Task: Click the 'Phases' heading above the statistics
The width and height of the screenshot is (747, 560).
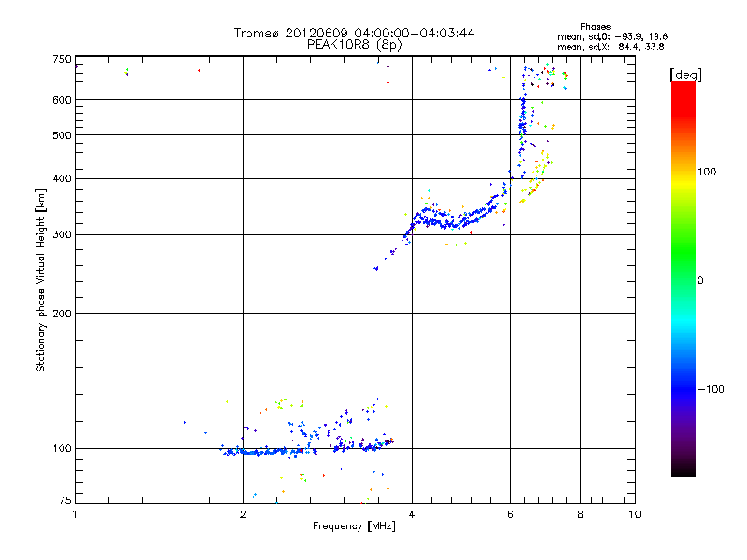Action: pos(595,27)
